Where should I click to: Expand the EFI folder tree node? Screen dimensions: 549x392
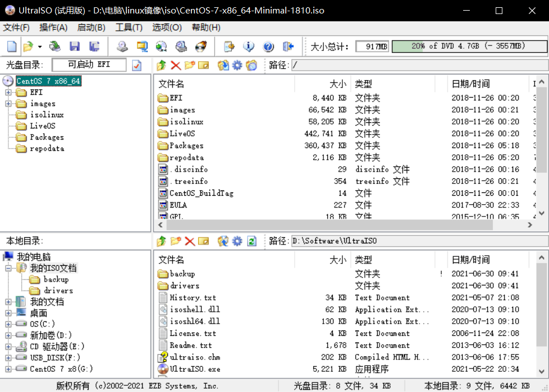click(x=8, y=93)
